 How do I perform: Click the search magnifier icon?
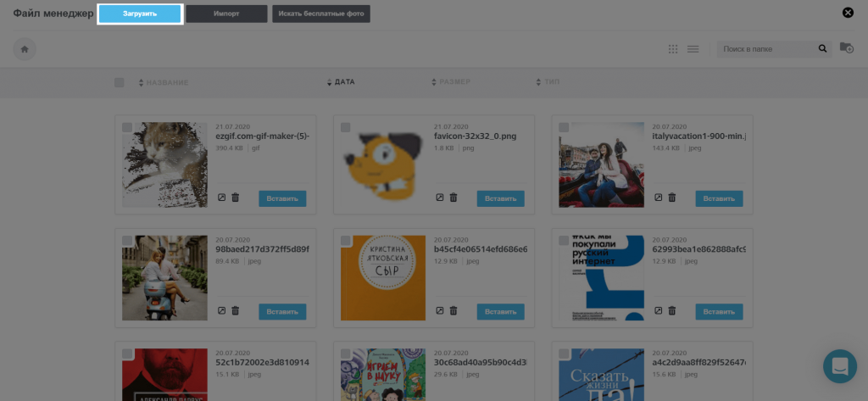[x=822, y=48]
